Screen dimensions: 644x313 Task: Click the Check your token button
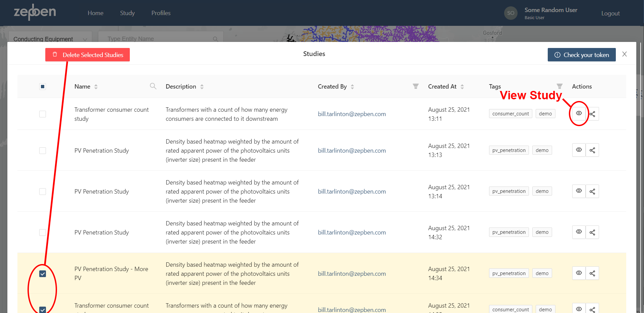pos(582,55)
